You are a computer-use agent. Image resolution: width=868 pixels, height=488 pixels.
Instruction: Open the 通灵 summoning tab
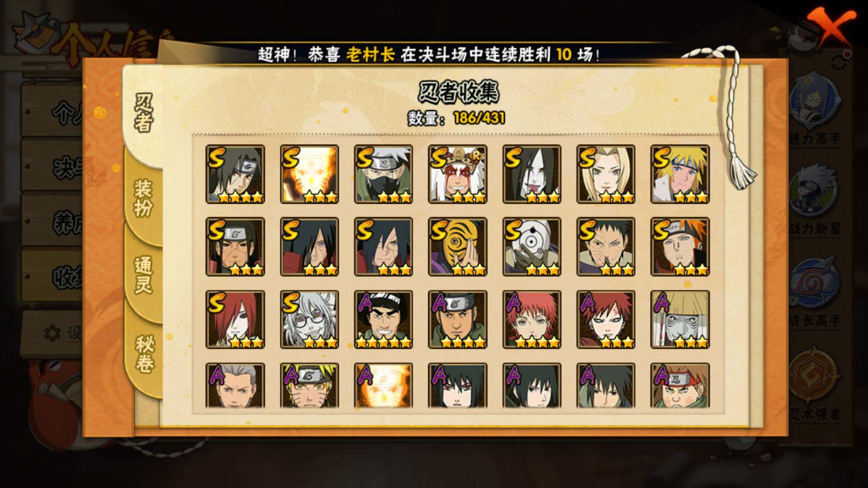pyautogui.click(x=143, y=275)
